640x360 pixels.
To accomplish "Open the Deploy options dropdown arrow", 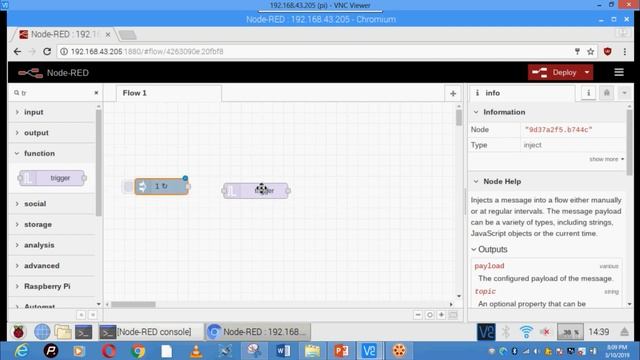I will pyautogui.click(x=587, y=73).
